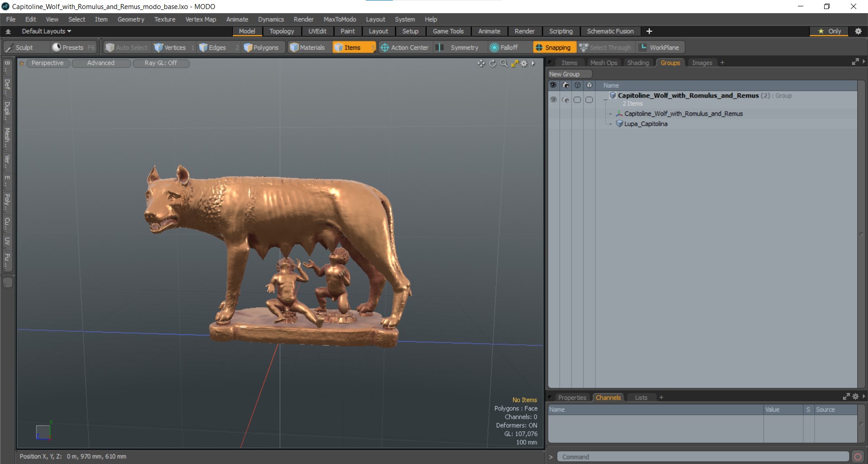Open Channels panel gear settings
Screen dimensions: 868x464
(x=855, y=396)
